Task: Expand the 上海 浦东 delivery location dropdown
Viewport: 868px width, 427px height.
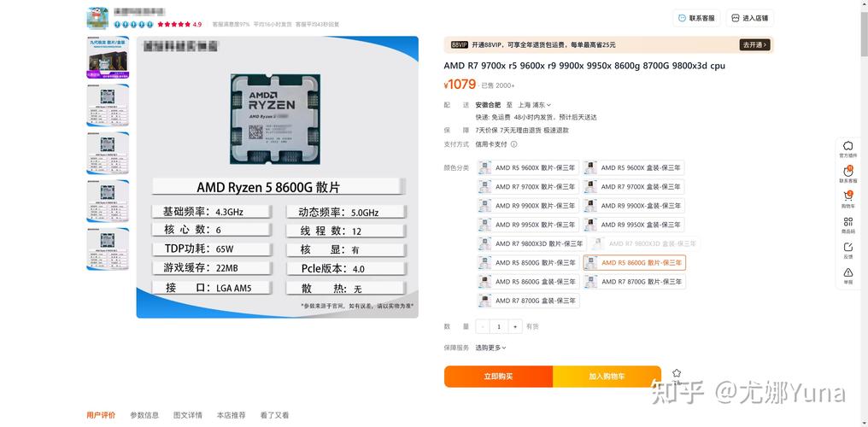Action: (x=534, y=104)
